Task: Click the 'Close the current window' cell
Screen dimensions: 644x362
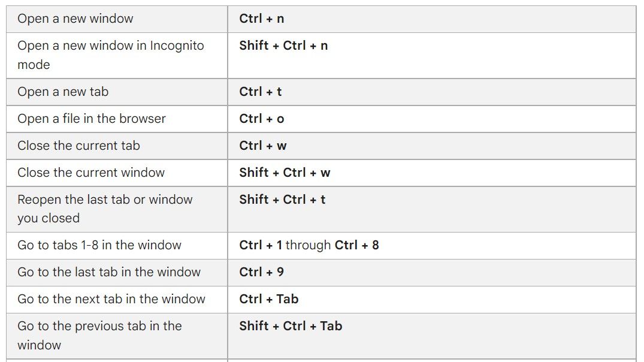Action: tap(117, 173)
